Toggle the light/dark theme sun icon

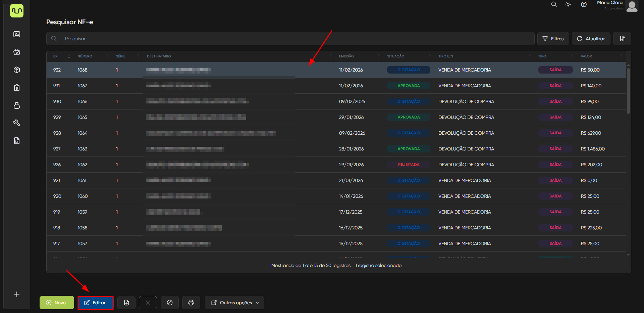[568, 5]
